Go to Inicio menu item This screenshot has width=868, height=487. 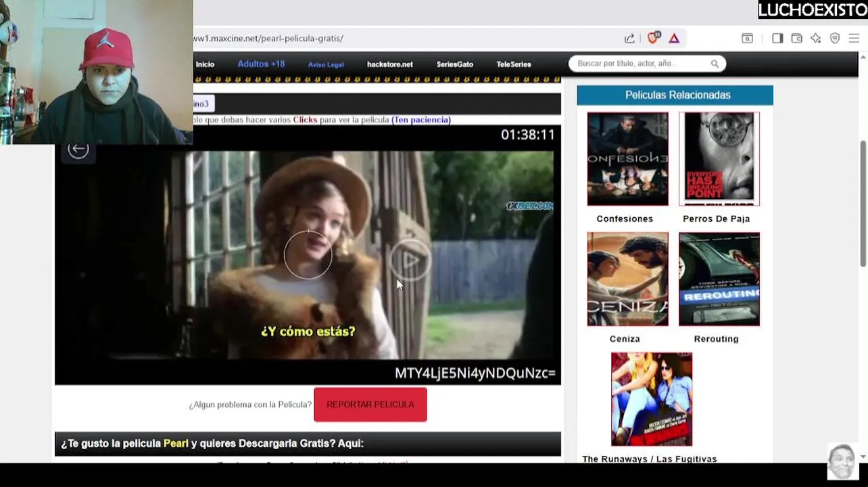pos(205,64)
